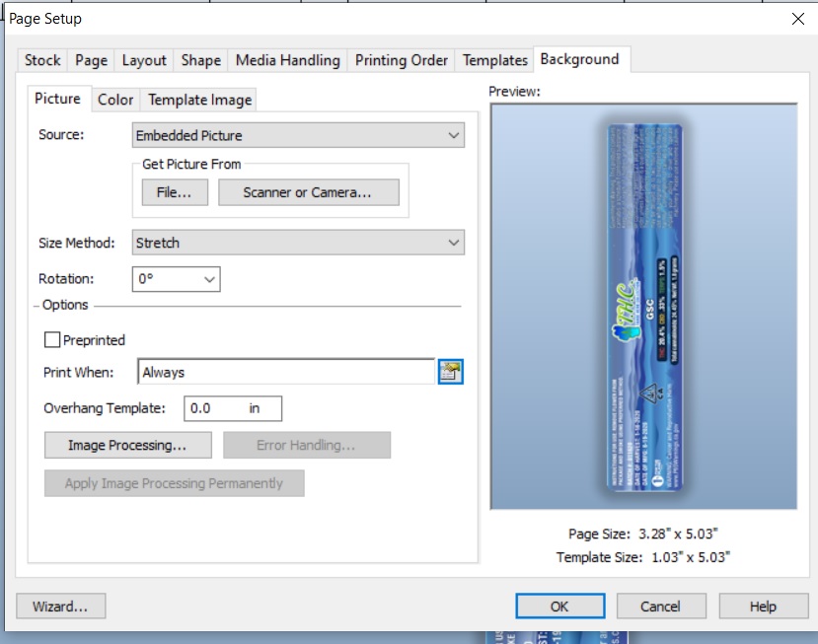Go to the Shape tab

pyautogui.click(x=201, y=60)
